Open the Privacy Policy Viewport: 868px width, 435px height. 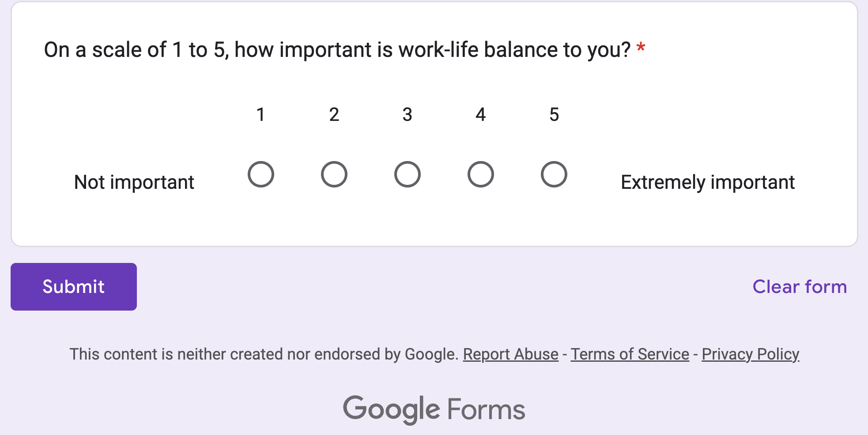tap(750, 354)
